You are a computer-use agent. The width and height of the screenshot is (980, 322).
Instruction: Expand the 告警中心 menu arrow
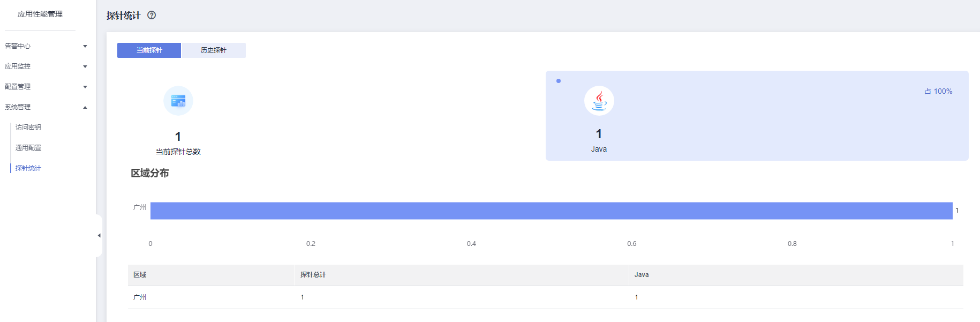(85, 46)
